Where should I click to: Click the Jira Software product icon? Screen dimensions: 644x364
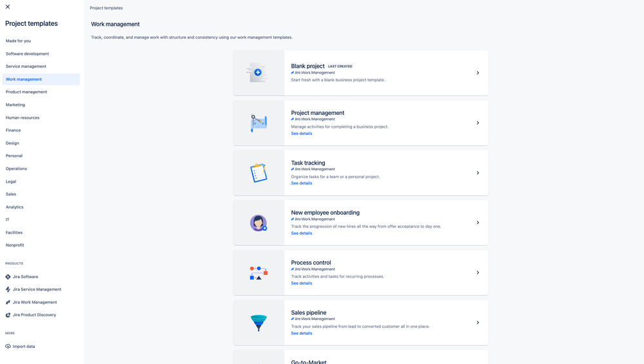[8, 277]
